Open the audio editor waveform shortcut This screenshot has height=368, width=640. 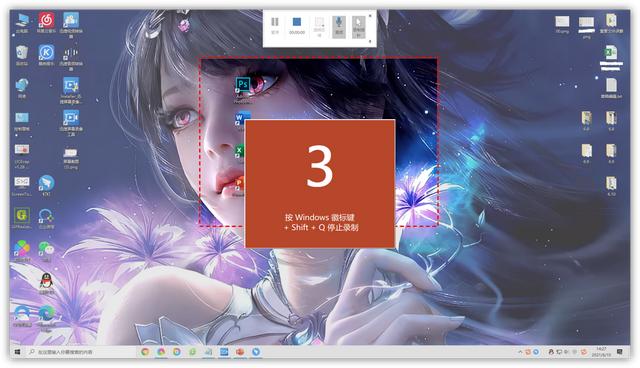[x=71, y=58]
